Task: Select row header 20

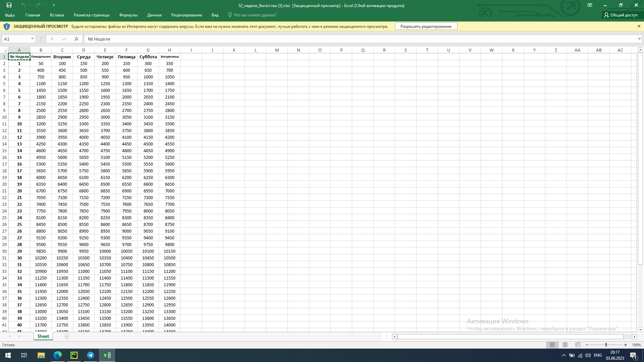Action: tap(4, 184)
